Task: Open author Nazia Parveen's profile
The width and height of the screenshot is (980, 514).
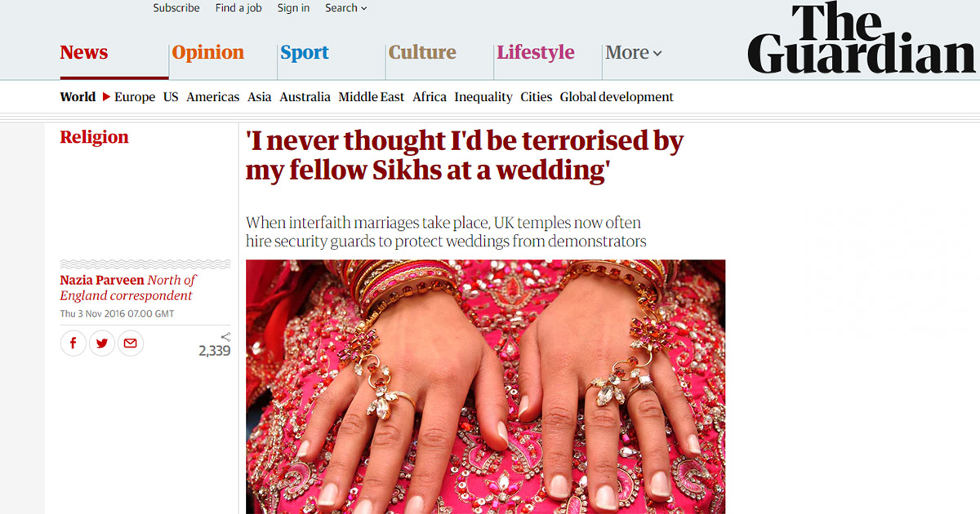Action: tap(102, 280)
